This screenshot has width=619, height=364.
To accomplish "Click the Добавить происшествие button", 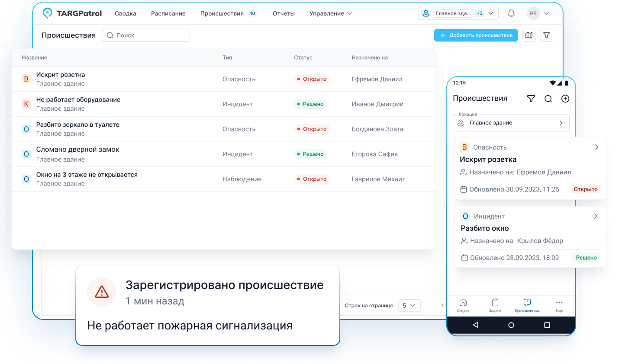I will click(476, 35).
